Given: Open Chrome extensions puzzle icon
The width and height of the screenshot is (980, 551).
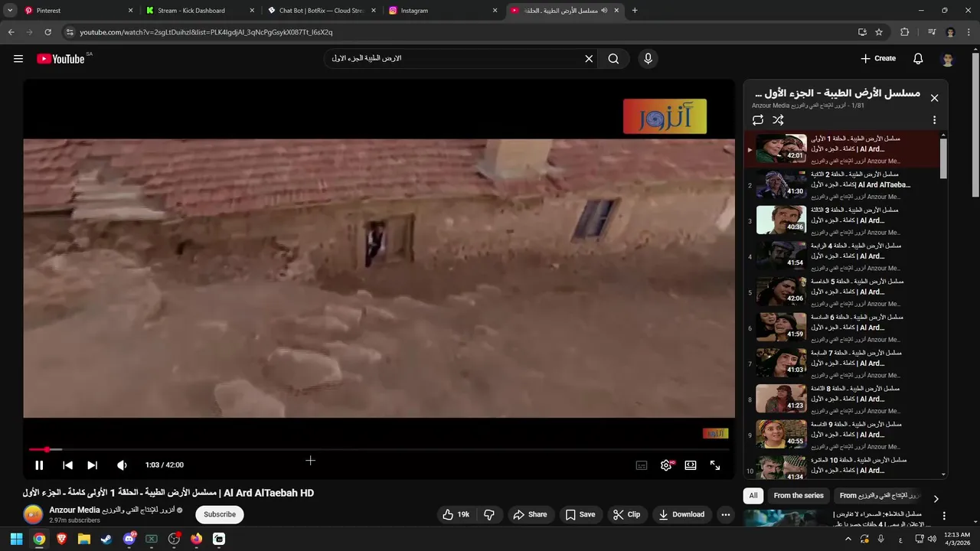Looking at the screenshot, I should [905, 32].
